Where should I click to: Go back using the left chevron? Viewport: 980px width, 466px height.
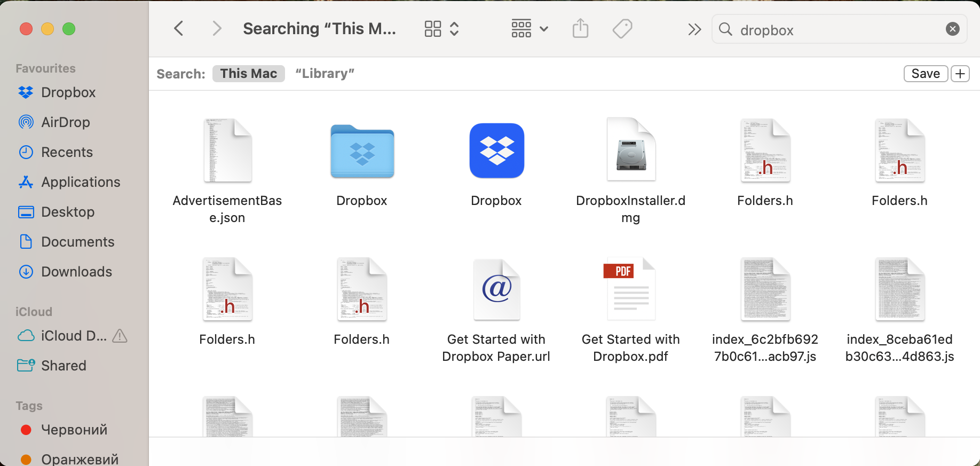(x=179, y=28)
